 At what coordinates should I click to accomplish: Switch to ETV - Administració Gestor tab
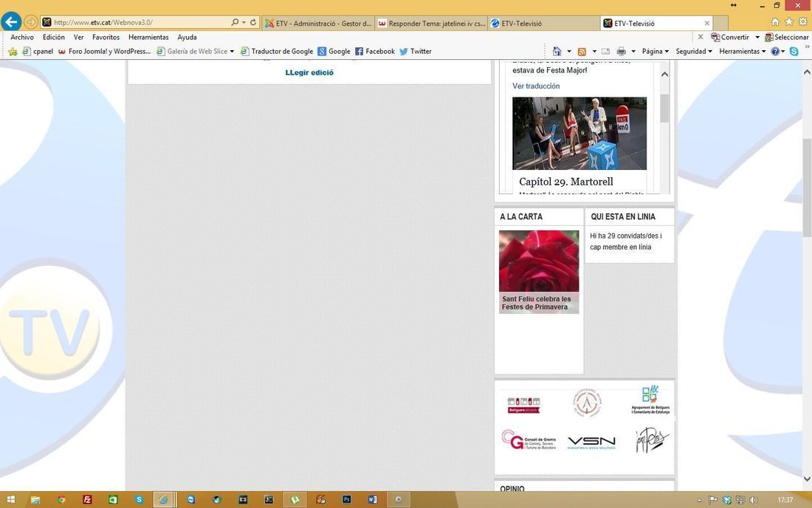click(318, 24)
